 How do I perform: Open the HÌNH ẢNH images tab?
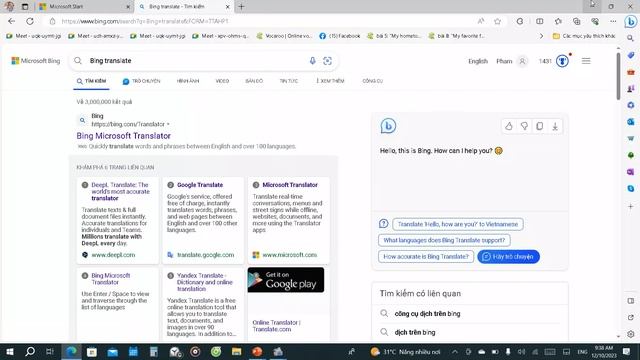click(x=188, y=81)
